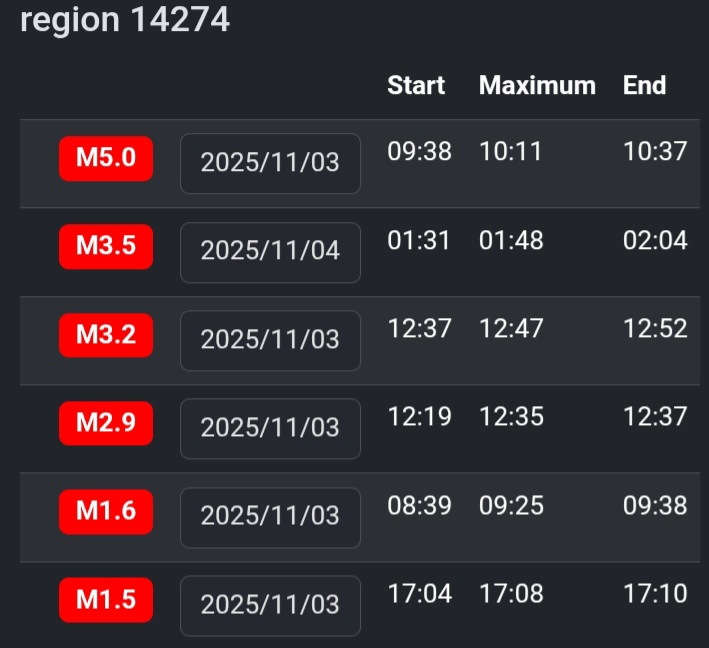709x648 pixels.
Task: Open the 2025/11/04 date button
Action: pyautogui.click(x=270, y=251)
